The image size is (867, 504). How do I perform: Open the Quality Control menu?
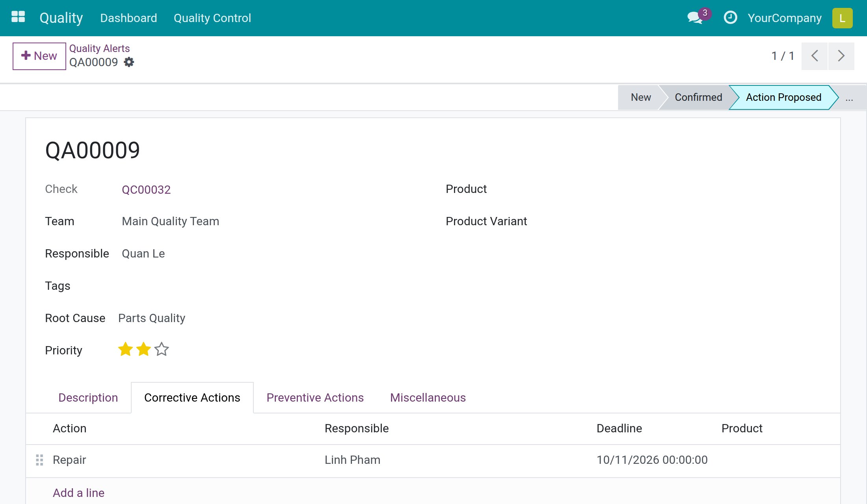coord(212,18)
